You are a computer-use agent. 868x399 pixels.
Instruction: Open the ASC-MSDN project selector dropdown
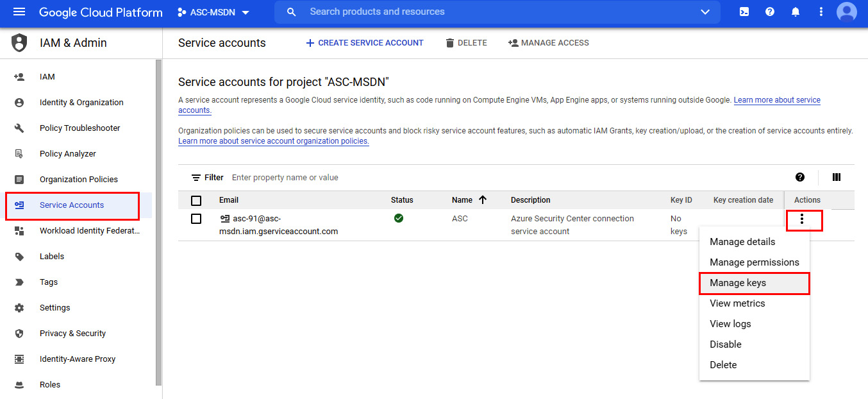pos(213,12)
